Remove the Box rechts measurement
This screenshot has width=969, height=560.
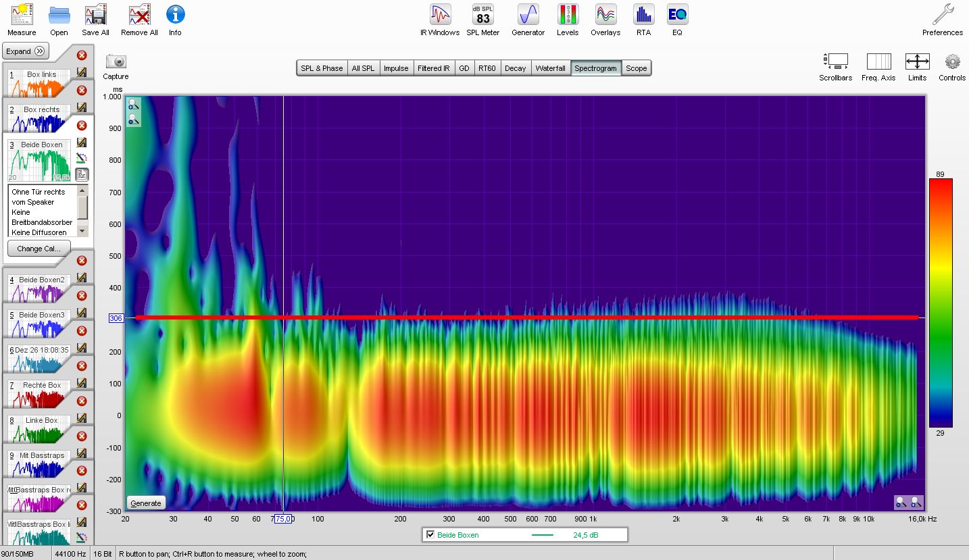pos(82,91)
